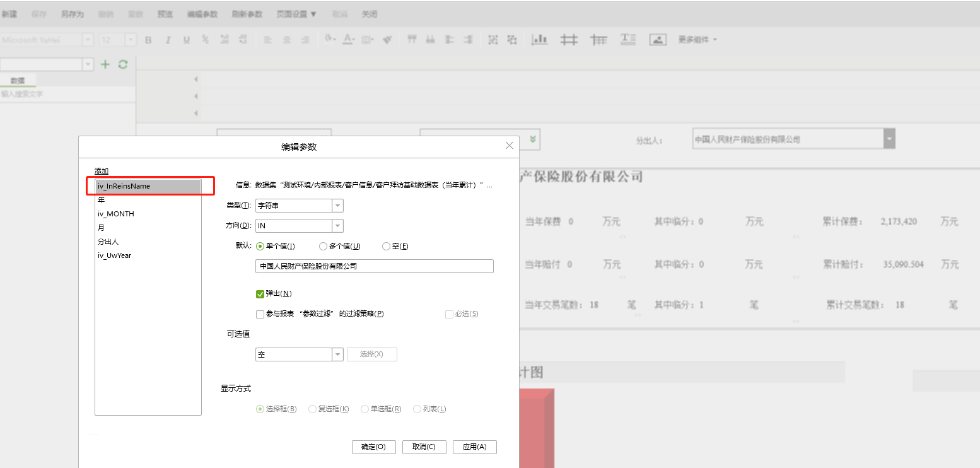
Task: Click the 选择(X) button
Action: tap(371, 354)
